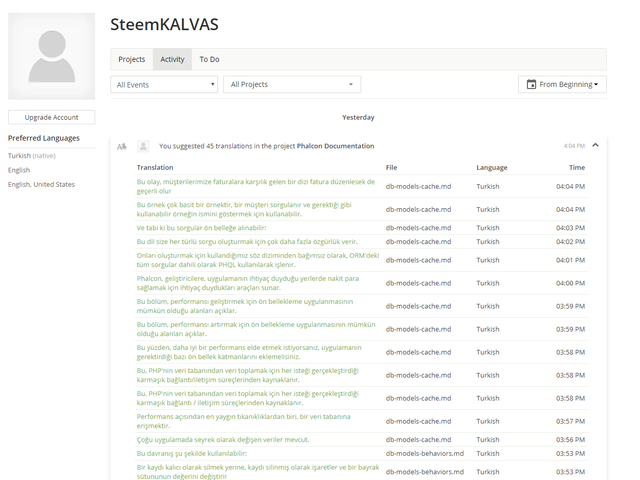Click the Upgrade Account button
640x480 pixels.
click(x=51, y=117)
